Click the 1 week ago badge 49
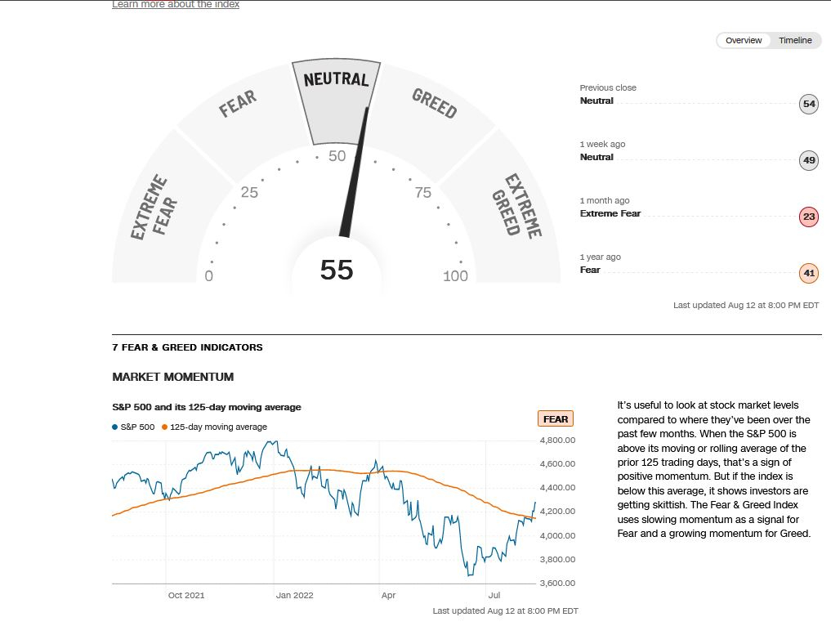831x644 pixels. coord(809,160)
